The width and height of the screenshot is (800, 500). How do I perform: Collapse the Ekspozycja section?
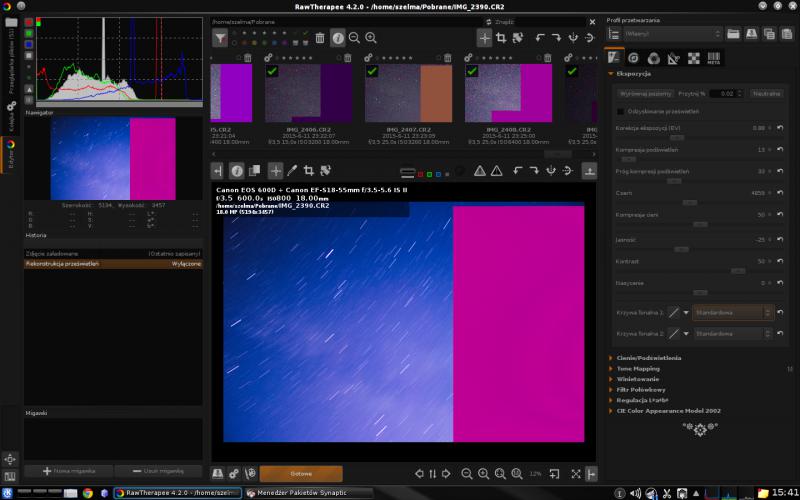click(634, 74)
